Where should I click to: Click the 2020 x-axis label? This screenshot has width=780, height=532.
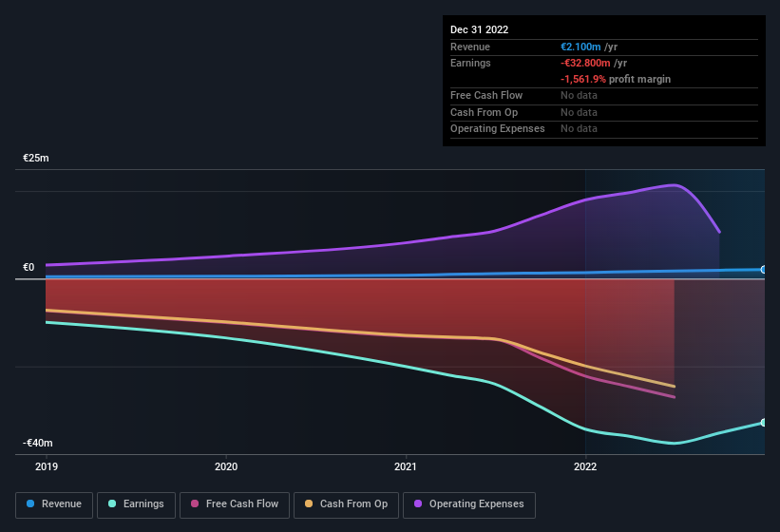pyautogui.click(x=226, y=466)
